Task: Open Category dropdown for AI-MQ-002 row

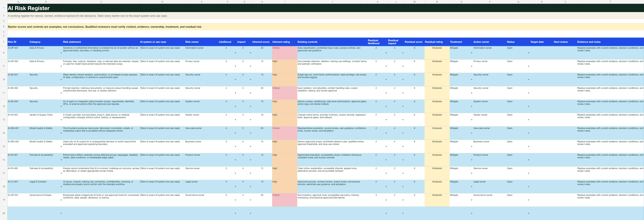Action: pos(61,147)
